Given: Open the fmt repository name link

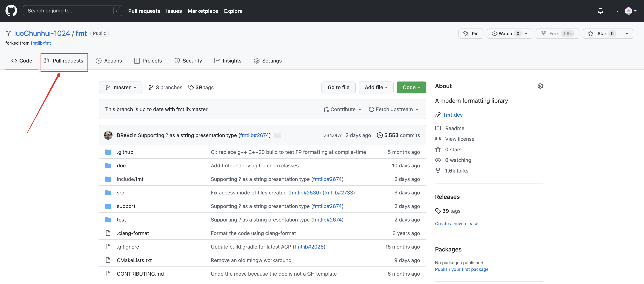Looking at the screenshot, I should coord(81,33).
